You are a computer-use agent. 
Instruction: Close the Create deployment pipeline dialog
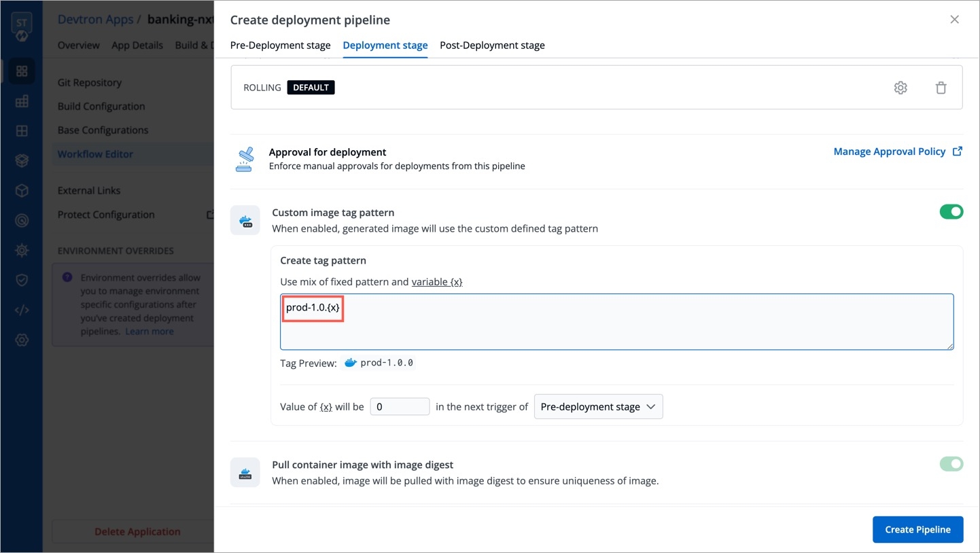pos(954,20)
